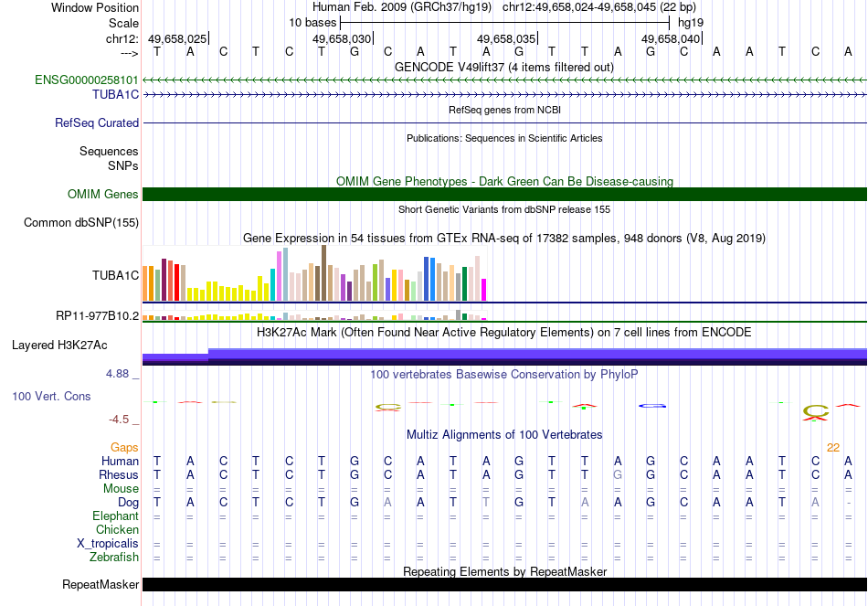Click the H3K27Ac Mark track title
Image resolution: width=868 pixels, height=606 pixels.
click(504, 333)
